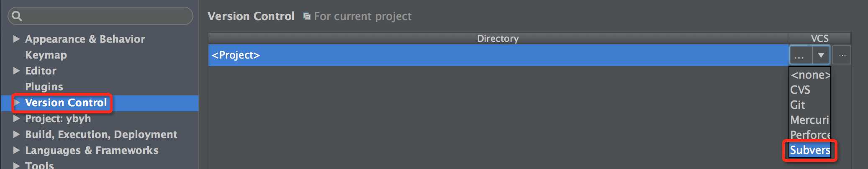Pick Perforce from the VCS list

click(810, 135)
